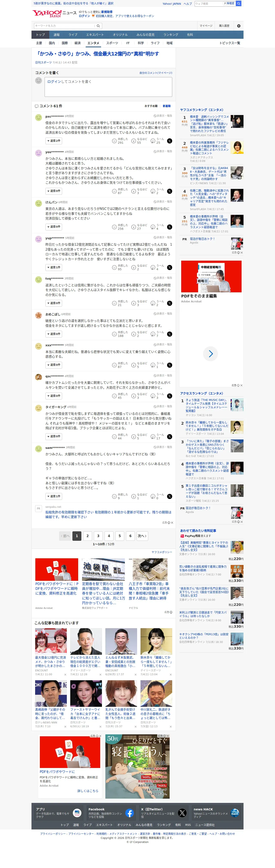This screenshot has width=275, height=868.
Task: Open トピックス一覧 link
Action: point(230,43)
